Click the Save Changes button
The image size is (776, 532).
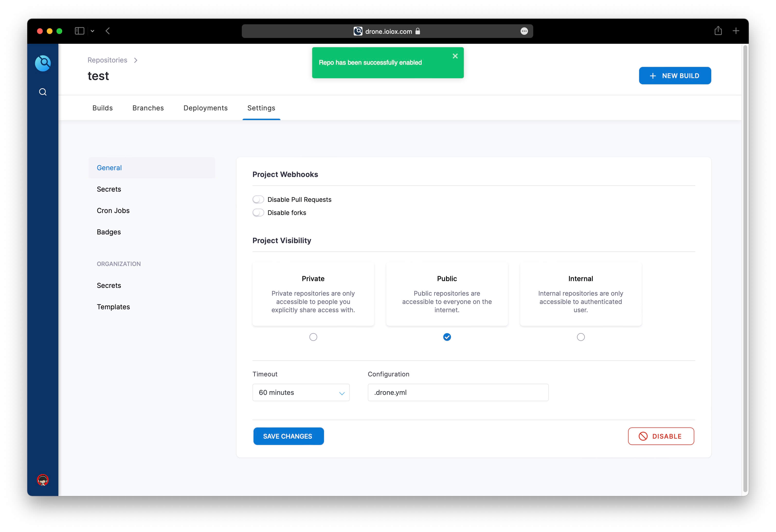tap(288, 436)
